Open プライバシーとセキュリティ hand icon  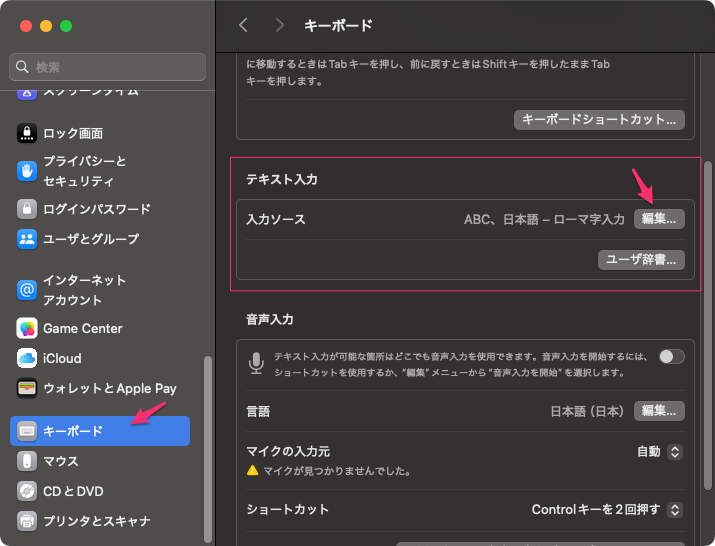(27, 171)
